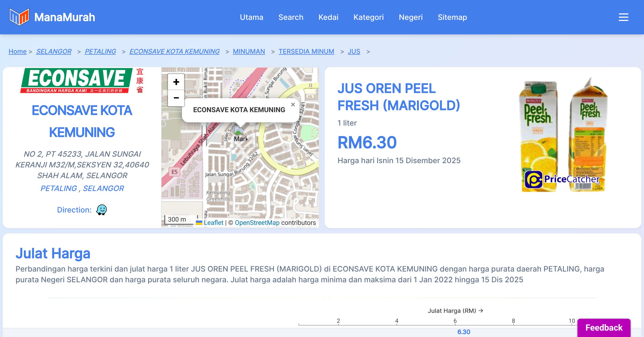Click the ManaMurah logo icon

[19, 17]
